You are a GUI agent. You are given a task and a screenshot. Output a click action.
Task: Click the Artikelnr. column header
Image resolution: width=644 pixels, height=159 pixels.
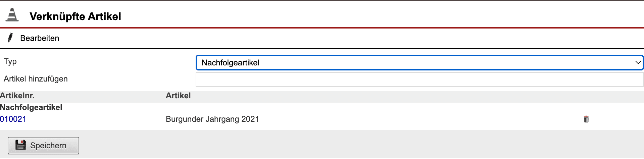point(17,96)
